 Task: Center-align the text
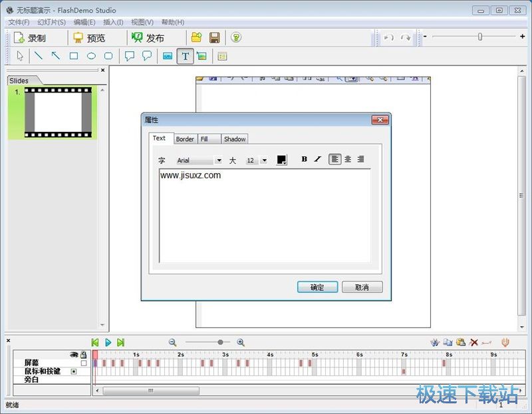(348, 159)
